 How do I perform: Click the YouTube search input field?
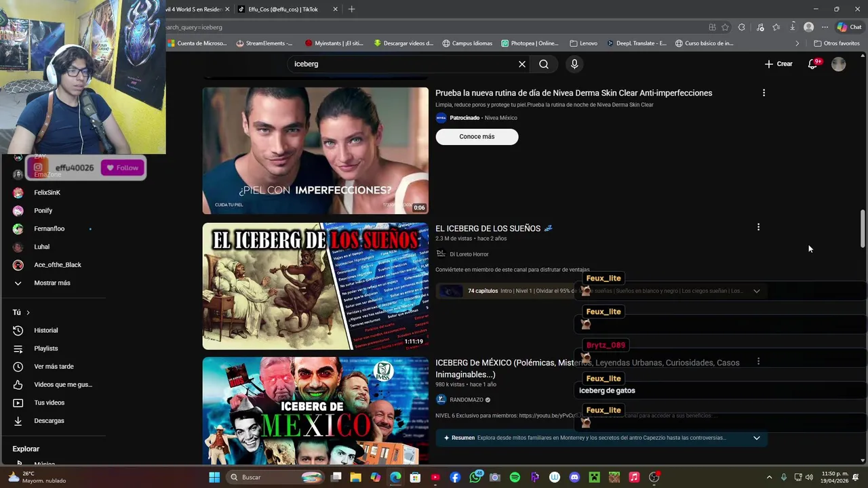coord(403,64)
